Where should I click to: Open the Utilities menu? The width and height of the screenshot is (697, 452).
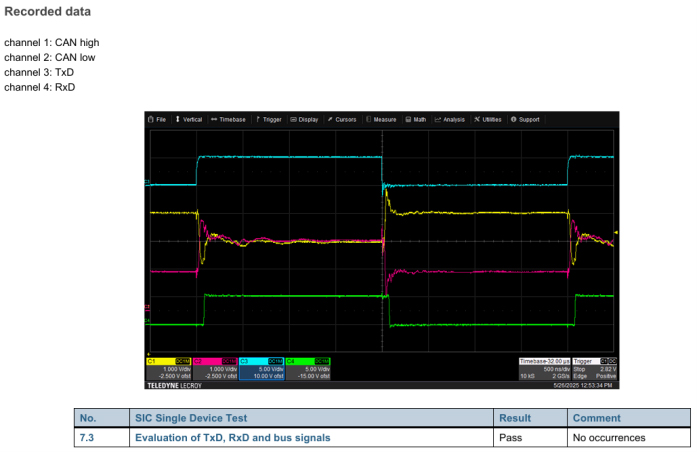pyautogui.click(x=489, y=119)
